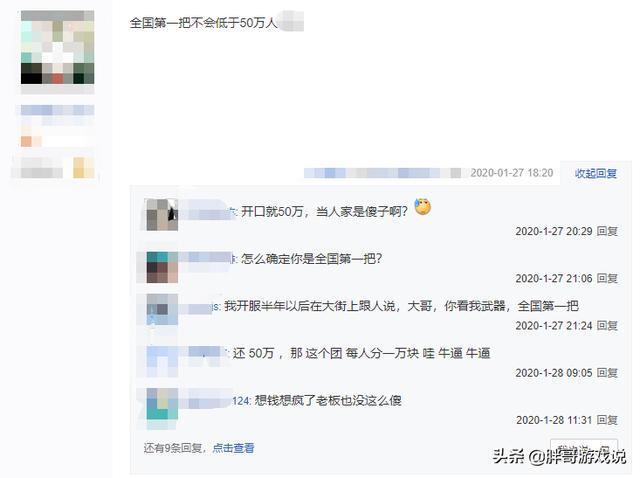Reply to the 11:31 comment
Screen dimensions: 640x478
pyautogui.click(x=607, y=420)
